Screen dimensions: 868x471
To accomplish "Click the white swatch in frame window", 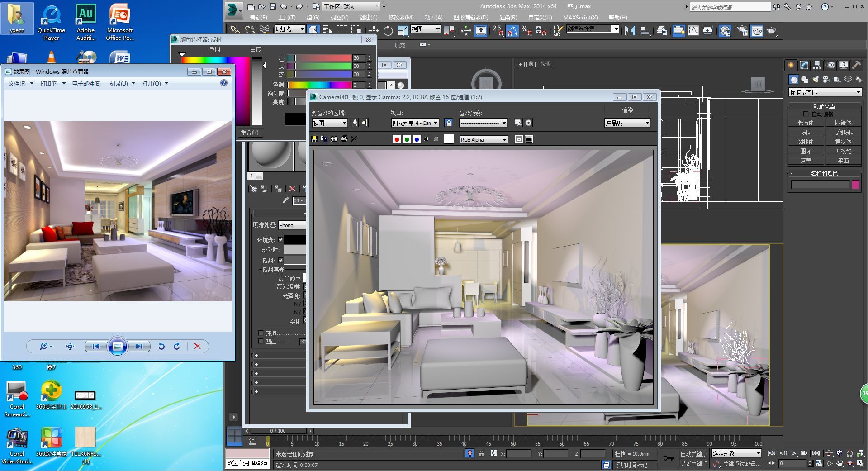I will click(x=449, y=139).
